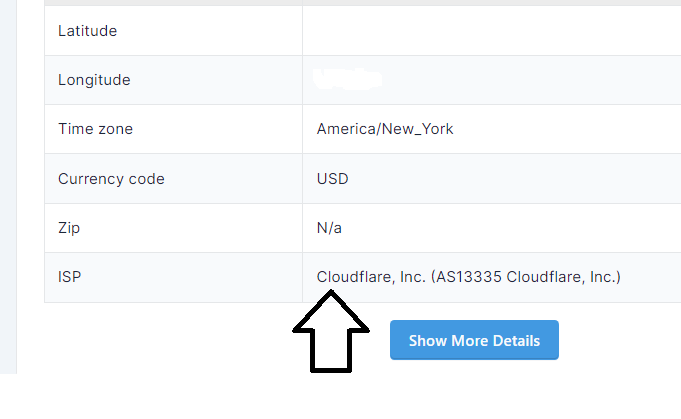Click the Currency code row label

pos(111,179)
